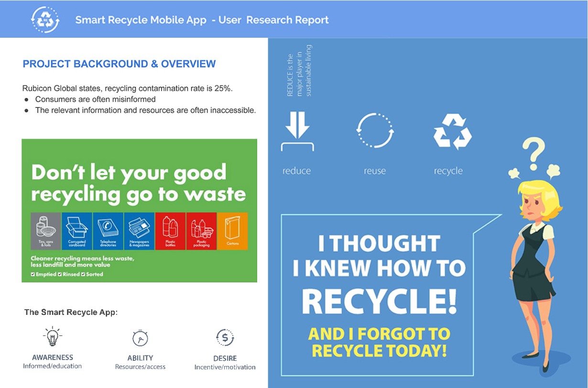Click the recycle logo in the header
Image resolution: width=588 pixels, height=388 pixels.
45,20
